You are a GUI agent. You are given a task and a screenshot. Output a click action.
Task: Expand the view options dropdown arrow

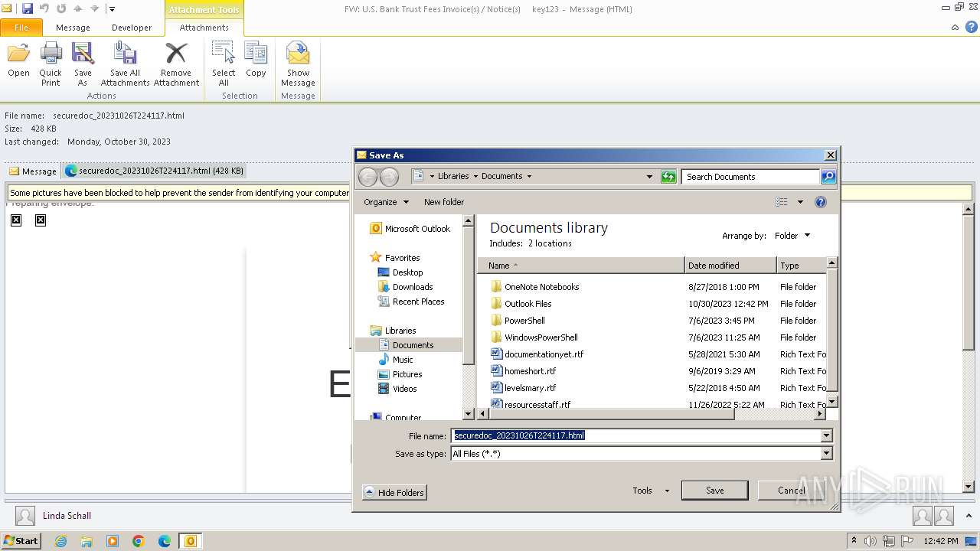[800, 202]
